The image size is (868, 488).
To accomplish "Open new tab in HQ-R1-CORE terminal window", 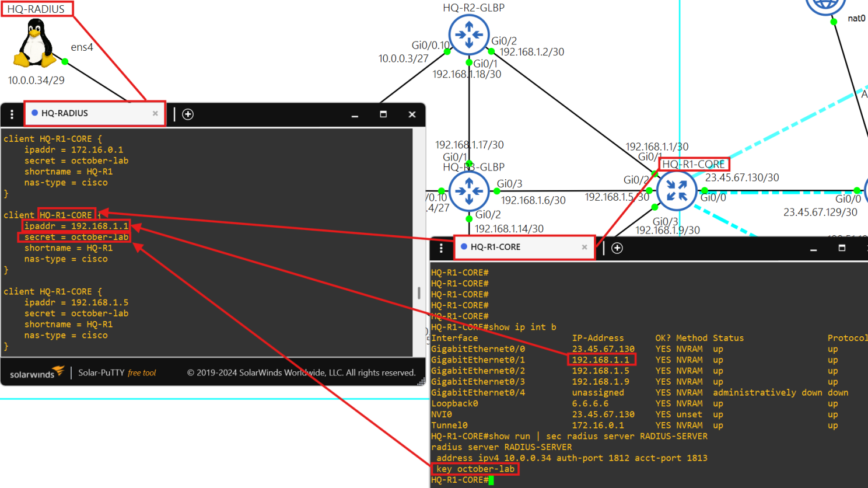I will click(x=617, y=248).
